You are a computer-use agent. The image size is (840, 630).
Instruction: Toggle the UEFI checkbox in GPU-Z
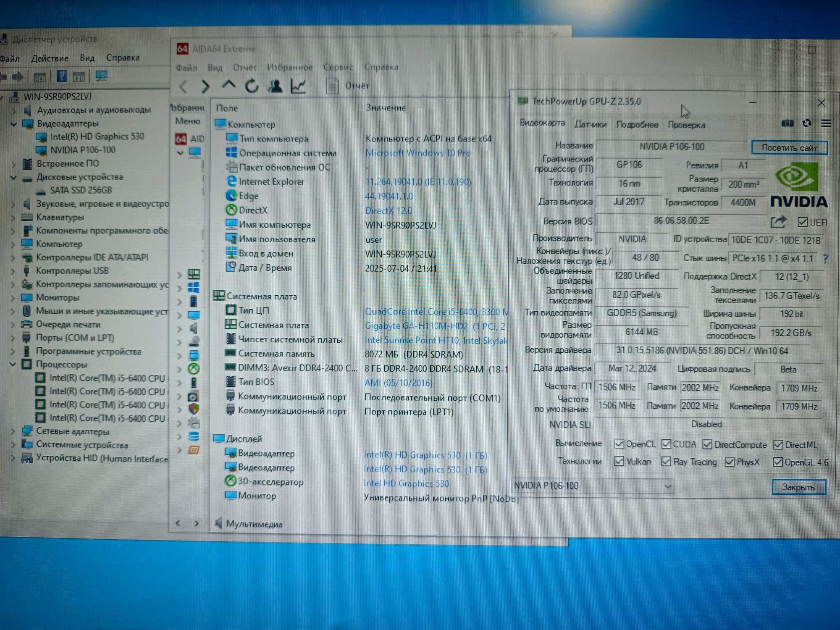(802, 222)
